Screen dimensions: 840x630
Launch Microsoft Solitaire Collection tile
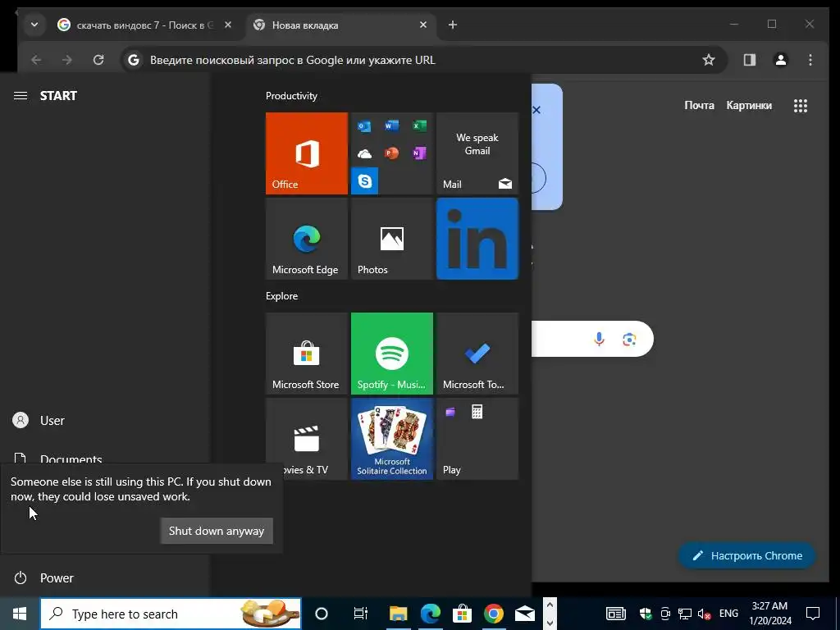391,439
